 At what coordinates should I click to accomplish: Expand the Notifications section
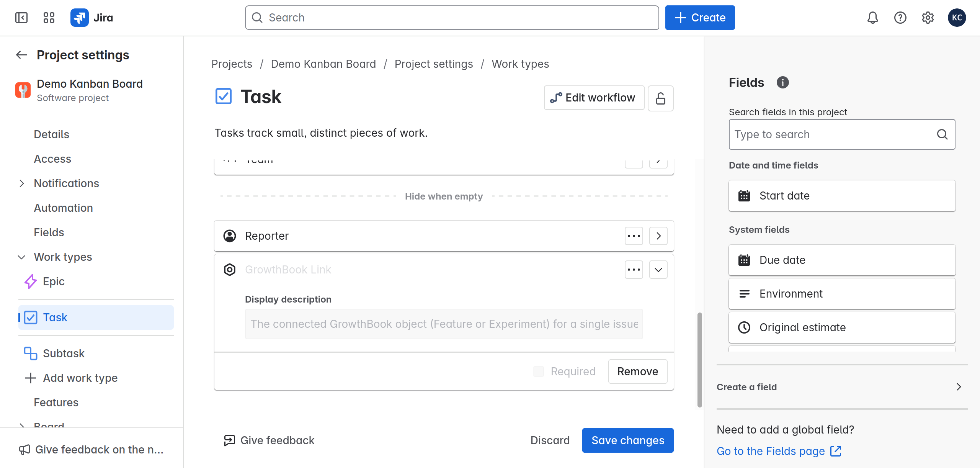(22, 183)
